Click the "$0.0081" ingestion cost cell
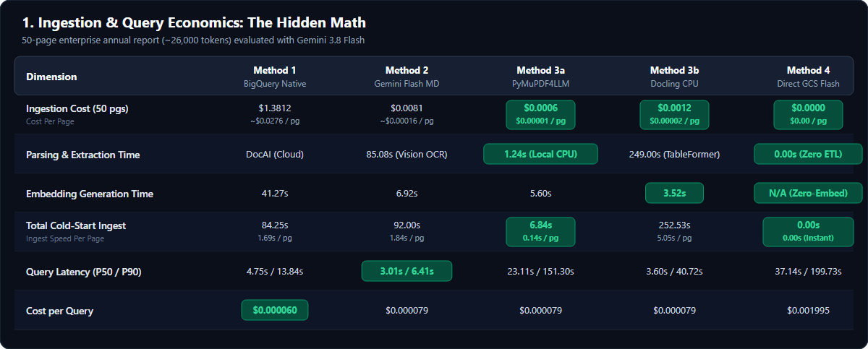868x349 pixels. pos(407,114)
